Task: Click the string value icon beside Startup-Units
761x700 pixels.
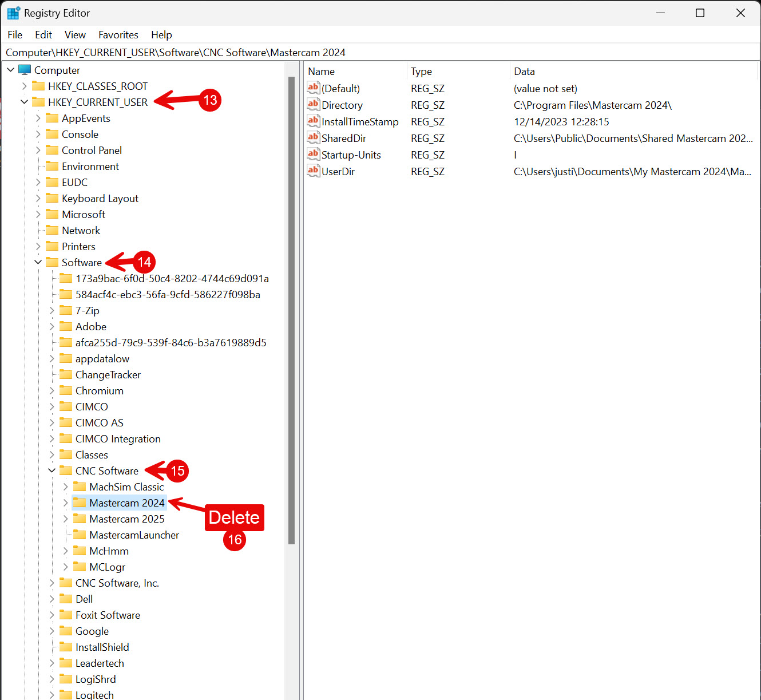Action: click(x=314, y=154)
